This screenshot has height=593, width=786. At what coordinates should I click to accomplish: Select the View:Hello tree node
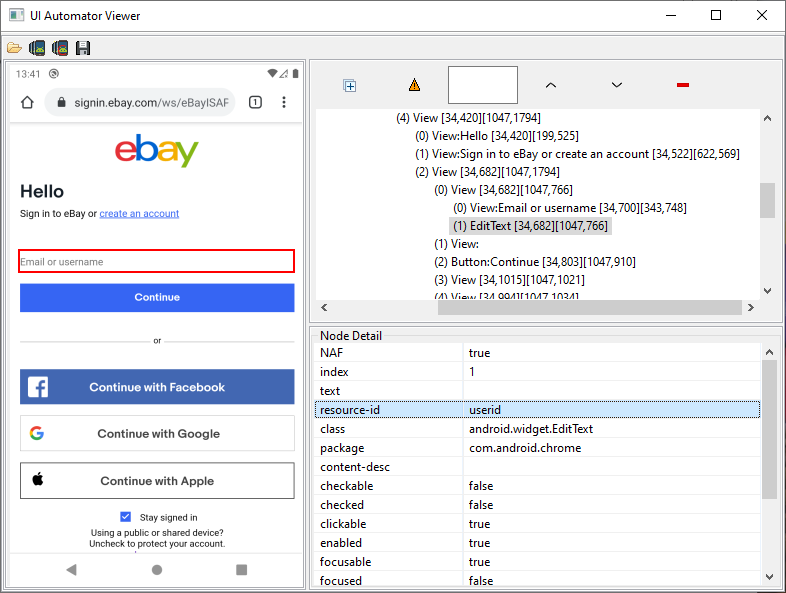pyautogui.click(x=496, y=136)
